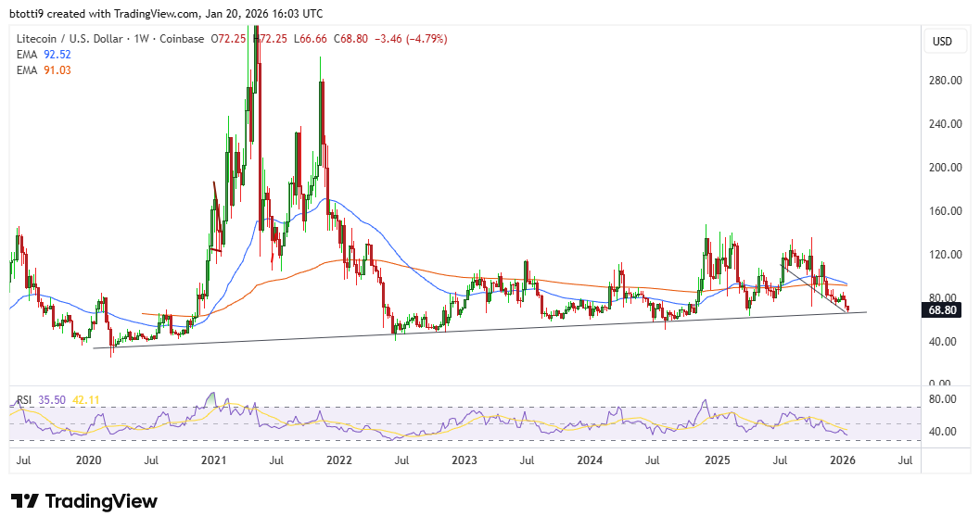The image size is (980, 529).
Task: Click the 80.00 level on the RSI axis
Action: (x=943, y=399)
